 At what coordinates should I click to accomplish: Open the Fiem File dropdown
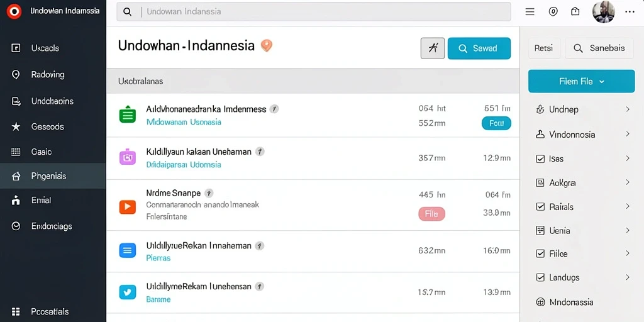click(x=581, y=81)
